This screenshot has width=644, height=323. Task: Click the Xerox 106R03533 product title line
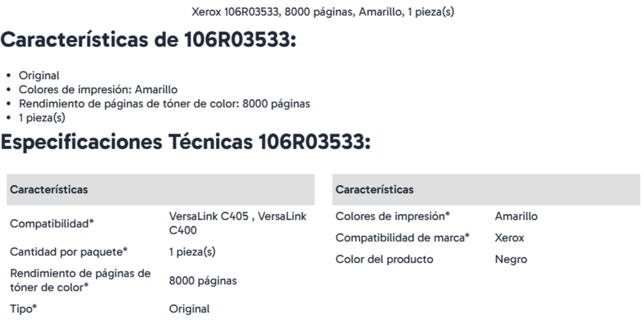pos(323,12)
